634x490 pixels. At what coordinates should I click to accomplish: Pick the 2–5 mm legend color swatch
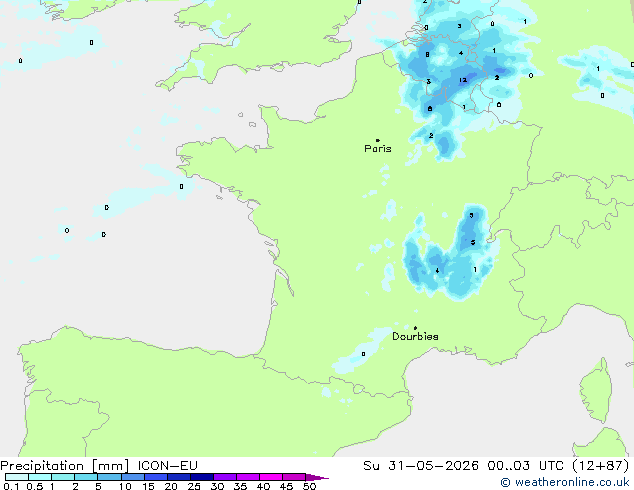86,477
